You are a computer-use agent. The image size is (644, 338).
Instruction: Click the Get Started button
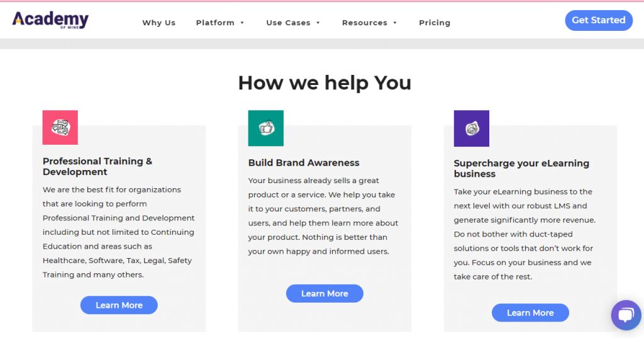pos(599,20)
